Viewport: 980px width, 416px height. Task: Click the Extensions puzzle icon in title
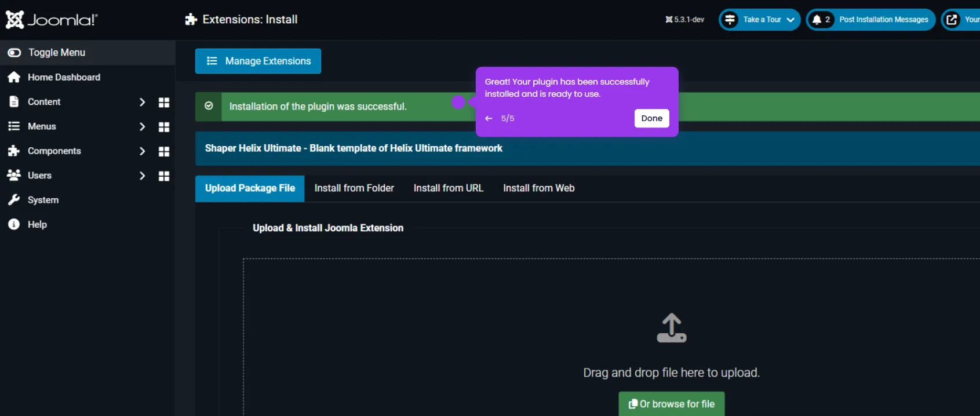(191, 20)
